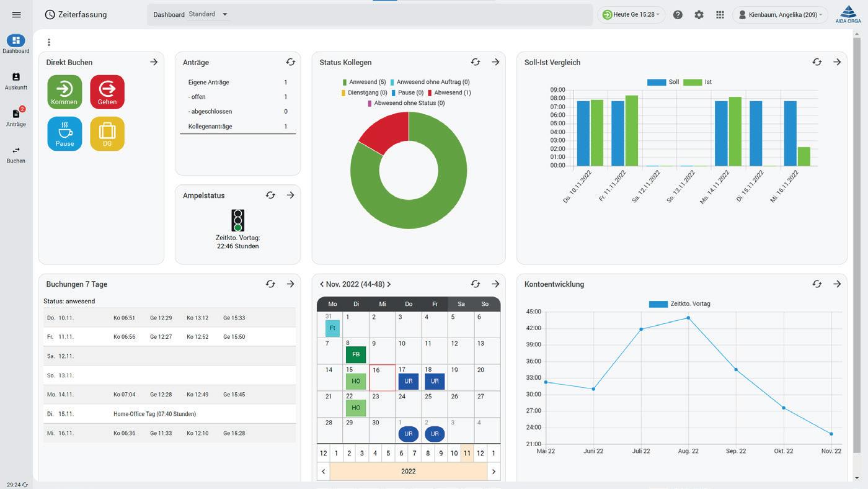Open the settings gear in header
868x489 pixels.
[x=699, y=14]
